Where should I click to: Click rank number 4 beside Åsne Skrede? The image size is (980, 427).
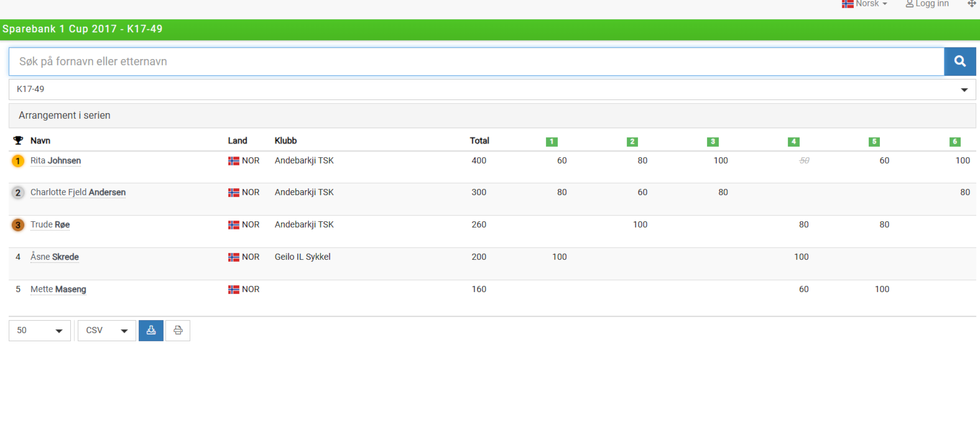18,257
